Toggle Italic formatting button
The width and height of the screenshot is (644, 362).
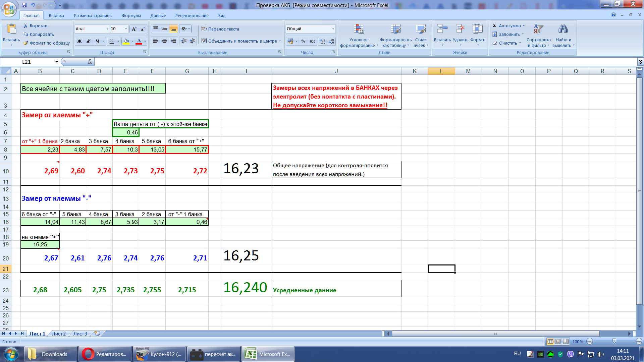pyautogui.click(x=89, y=41)
